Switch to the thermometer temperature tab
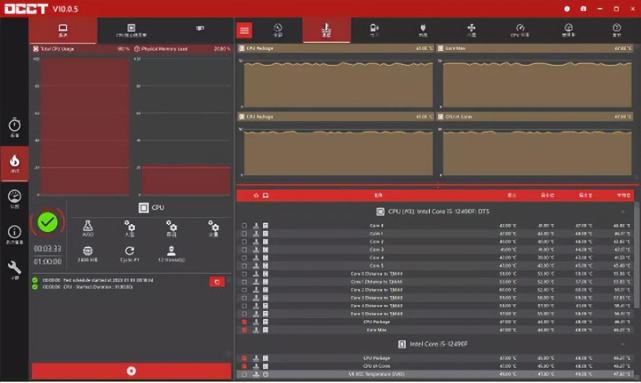641x383 pixels. 326,30
